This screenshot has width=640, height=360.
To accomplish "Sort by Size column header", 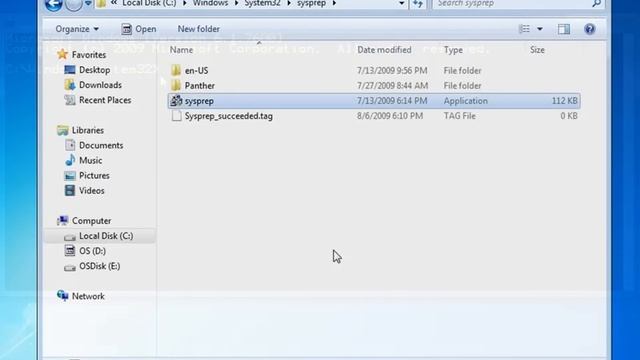I will point(537,50).
